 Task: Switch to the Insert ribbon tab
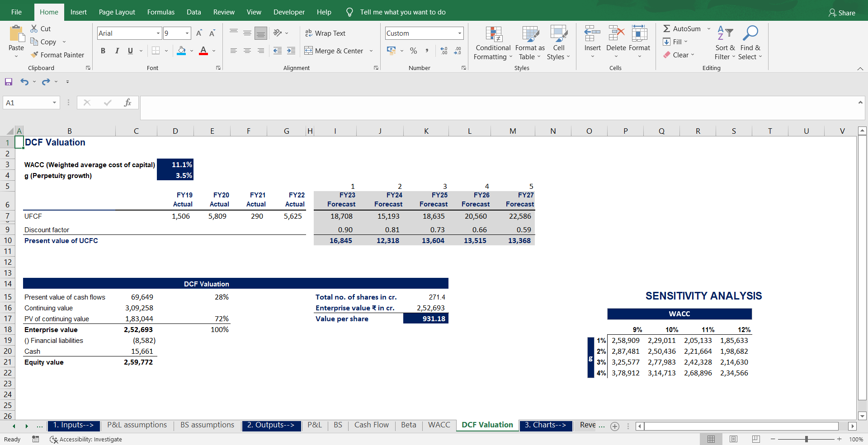coord(79,12)
